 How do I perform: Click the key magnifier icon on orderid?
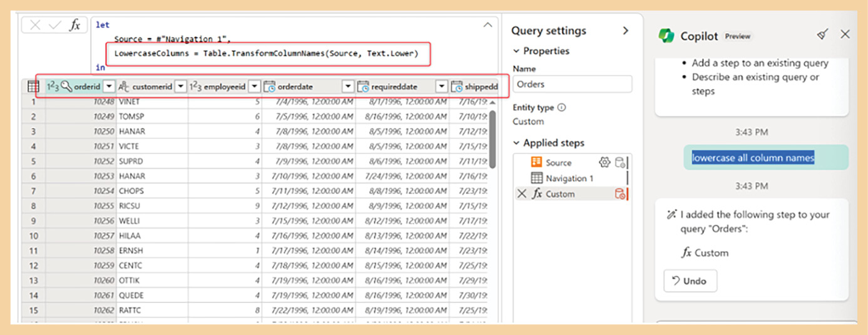[66, 86]
